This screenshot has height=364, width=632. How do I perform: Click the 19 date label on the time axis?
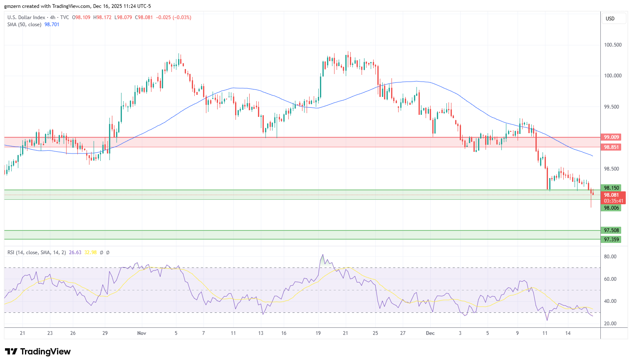click(318, 333)
